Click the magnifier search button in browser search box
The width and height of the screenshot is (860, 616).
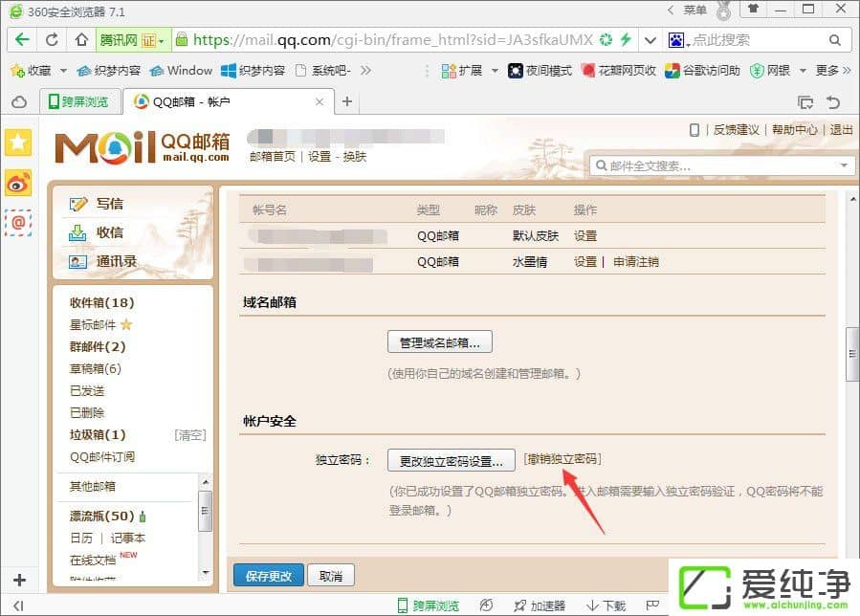(835, 40)
